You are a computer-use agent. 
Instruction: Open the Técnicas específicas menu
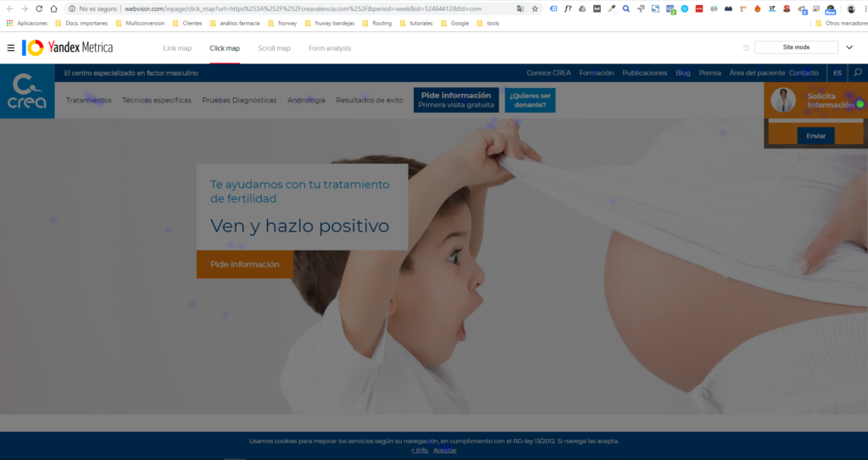157,100
